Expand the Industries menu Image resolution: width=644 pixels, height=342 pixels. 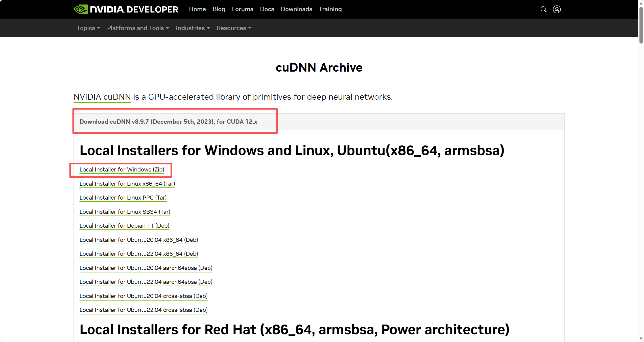pos(193,28)
